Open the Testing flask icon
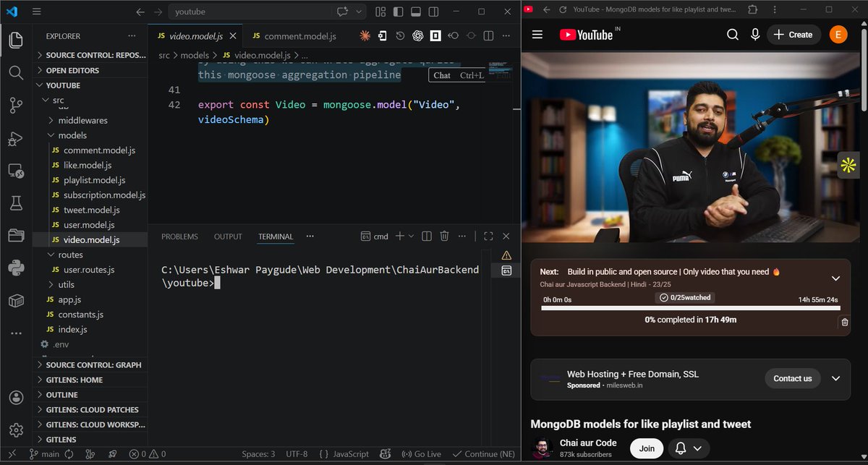Screen dimensions: 868x465 click(x=16, y=203)
